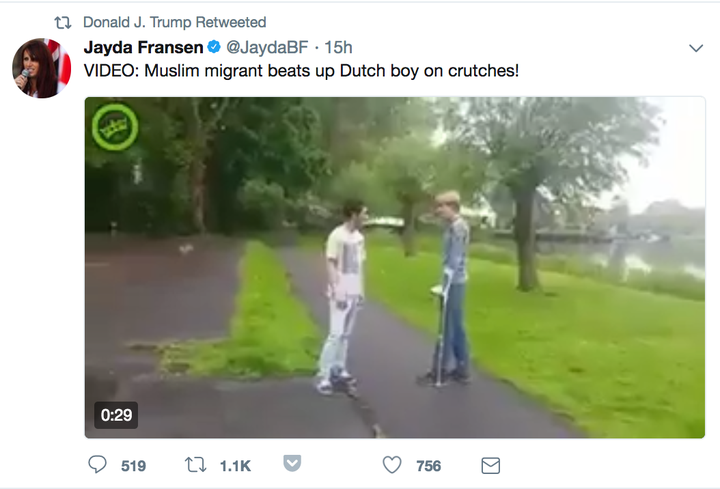Screen dimensions: 720x489
Task: Click the 15h timestamp link
Action: click(x=338, y=47)
